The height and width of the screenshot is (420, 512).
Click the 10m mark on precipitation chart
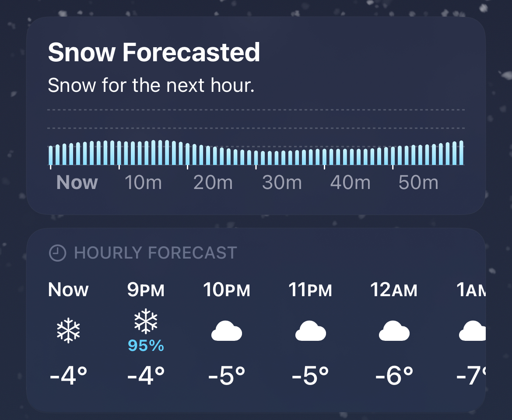(x=143, y=182)
